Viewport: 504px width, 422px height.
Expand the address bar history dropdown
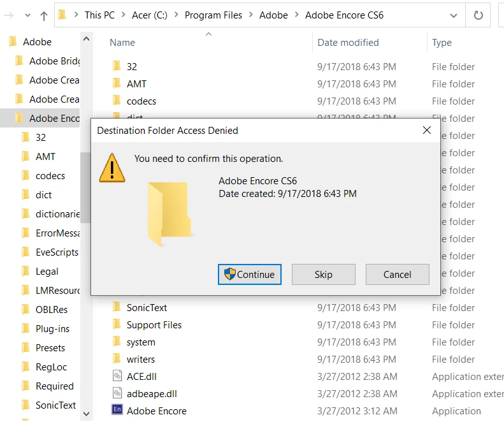coord(454,15)
